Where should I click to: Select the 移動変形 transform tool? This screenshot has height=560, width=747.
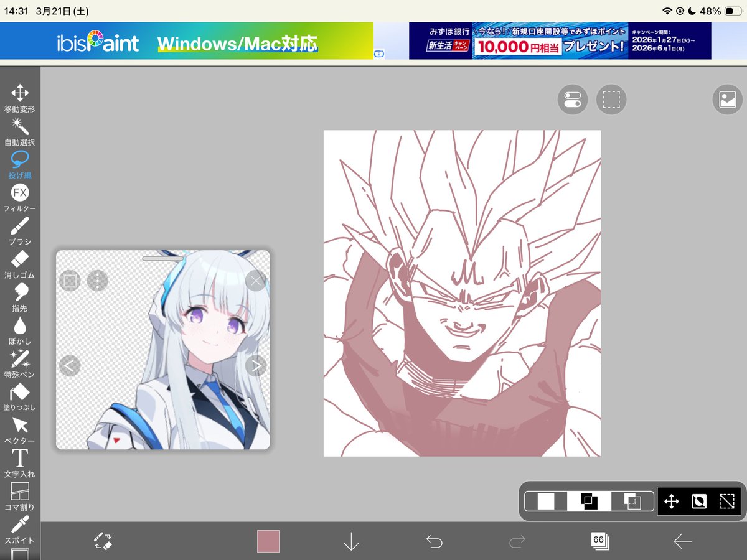[20, 98]
